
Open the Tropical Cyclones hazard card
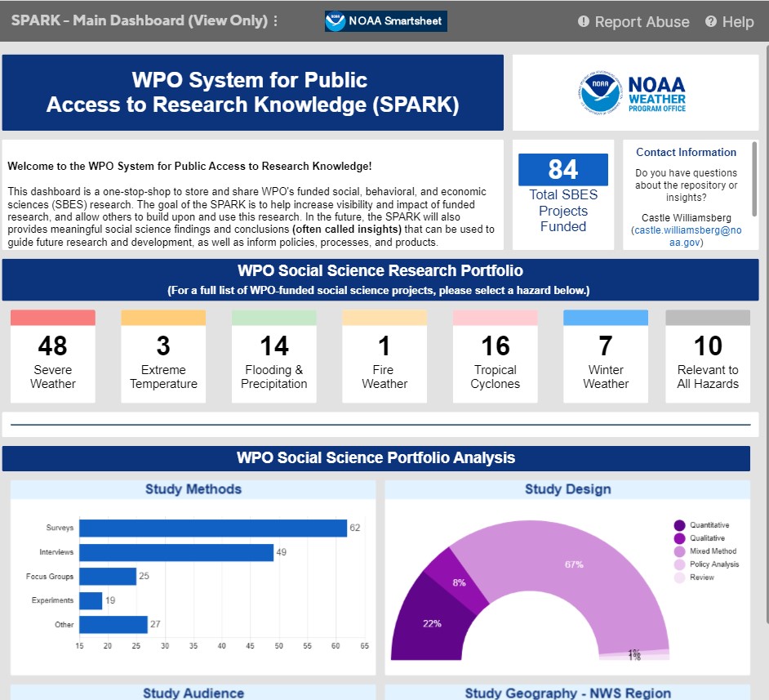point(496,356)
